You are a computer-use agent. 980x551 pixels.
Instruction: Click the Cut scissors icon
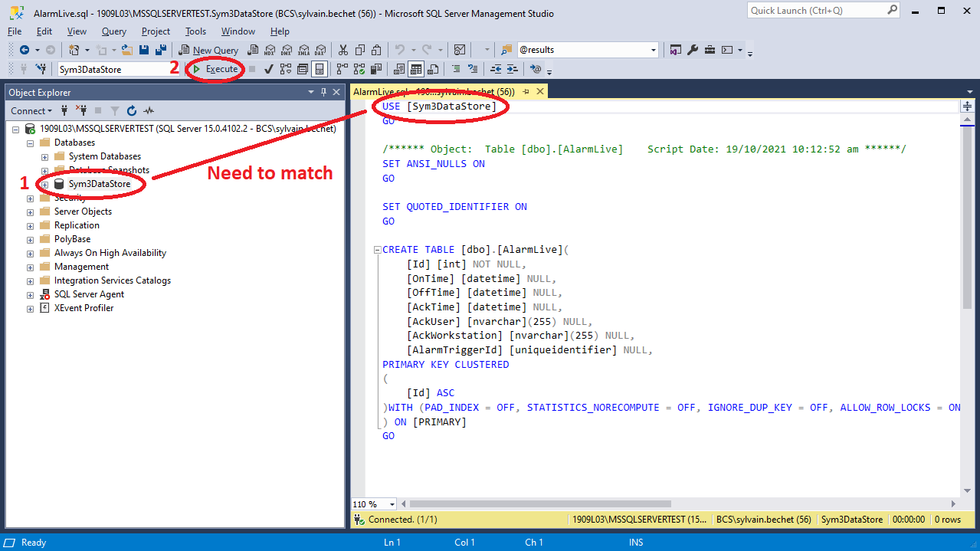343,50
